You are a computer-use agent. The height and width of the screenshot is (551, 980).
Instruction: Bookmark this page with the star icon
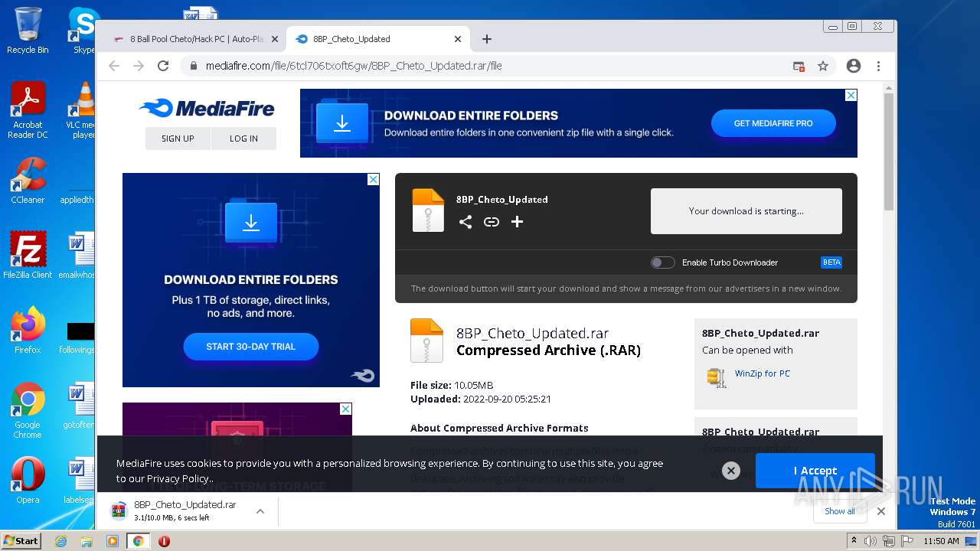pos(823,66)
